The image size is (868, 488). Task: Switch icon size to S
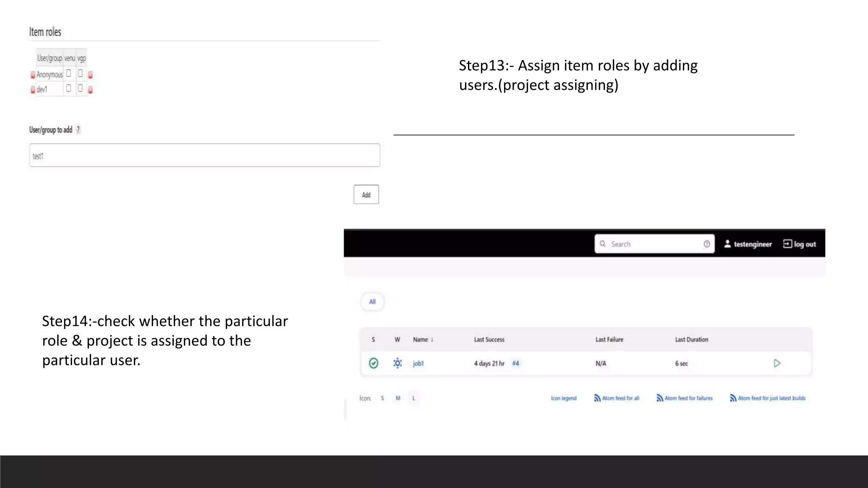[382, 398]
